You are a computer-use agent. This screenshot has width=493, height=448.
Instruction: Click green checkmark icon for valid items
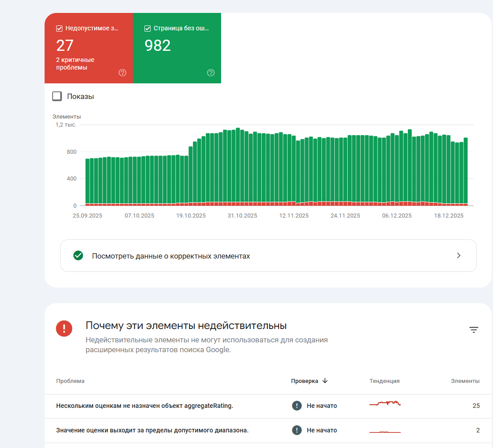78,255
